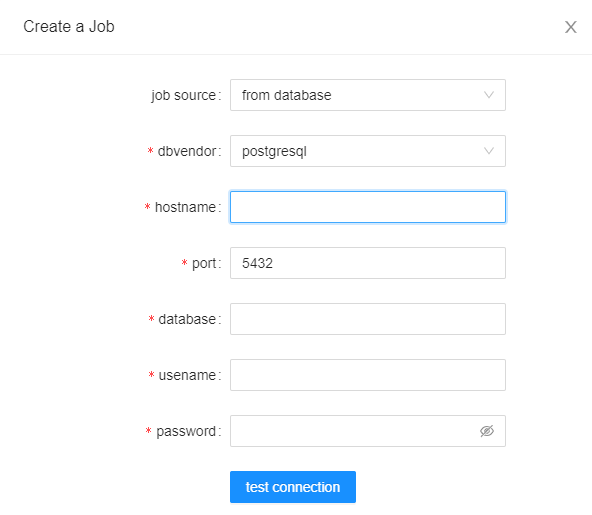Focus the hostname input field
The image size is (592, 515).
point(368,207)
